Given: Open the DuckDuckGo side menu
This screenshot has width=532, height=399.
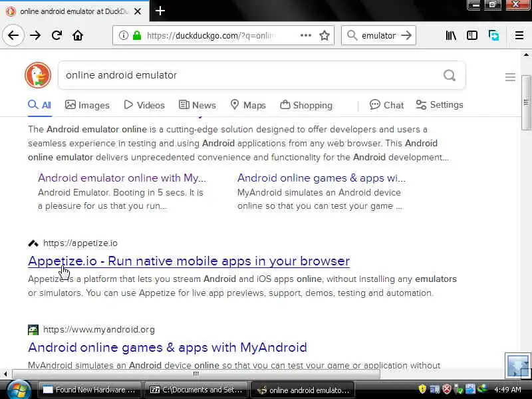Looking at the screenshot, I should [510, 77].
